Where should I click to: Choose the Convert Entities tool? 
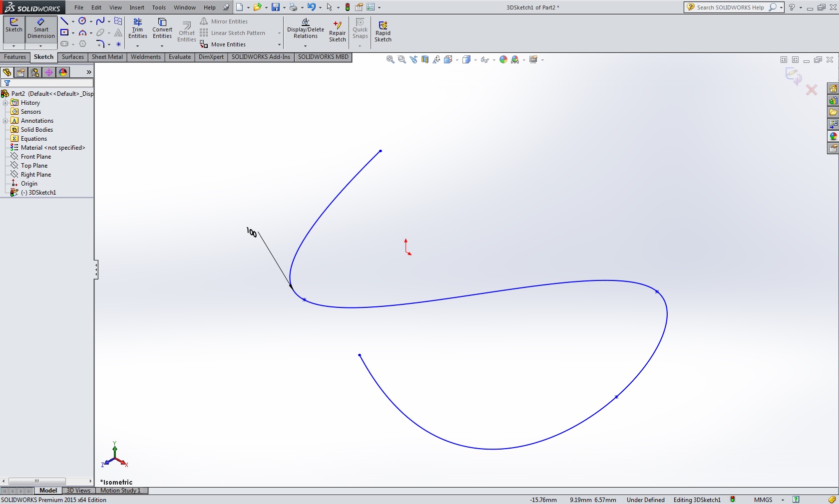(x=162, y=28)
